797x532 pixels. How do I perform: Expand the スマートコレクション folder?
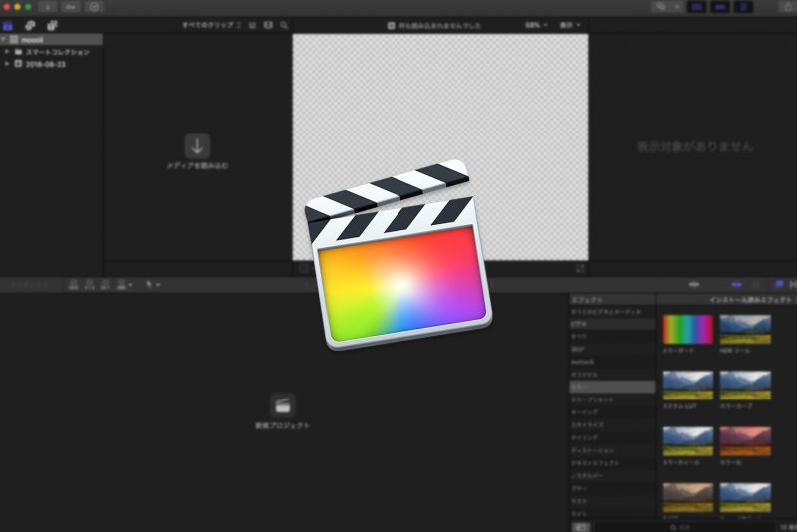[7, 52]
